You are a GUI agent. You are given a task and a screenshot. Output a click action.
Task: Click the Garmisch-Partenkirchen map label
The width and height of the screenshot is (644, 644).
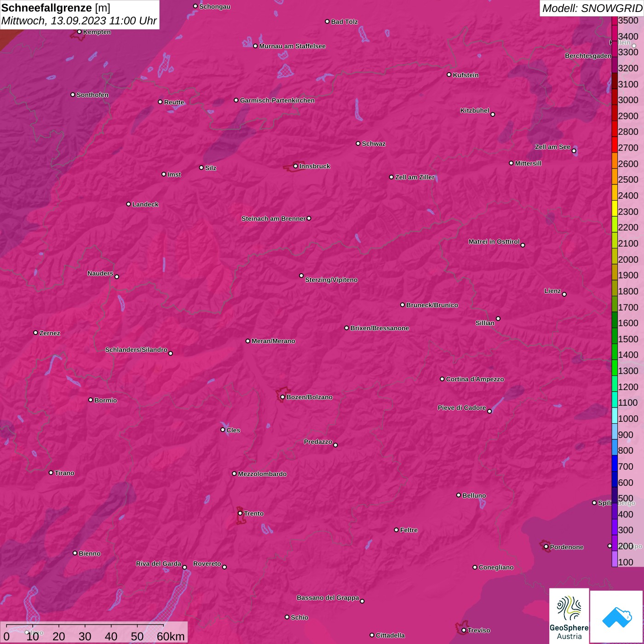[x=277, y=100]
